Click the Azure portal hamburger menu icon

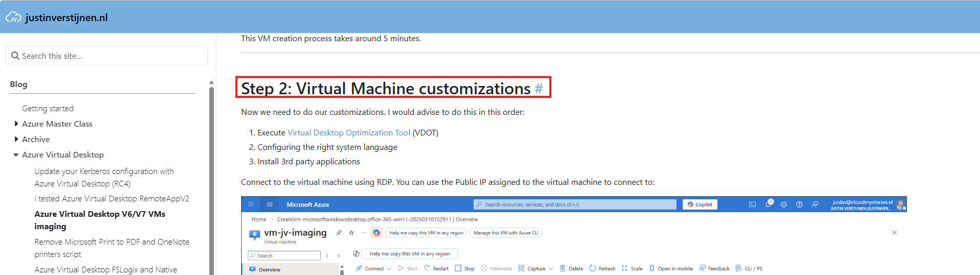[x=269, y=204]
